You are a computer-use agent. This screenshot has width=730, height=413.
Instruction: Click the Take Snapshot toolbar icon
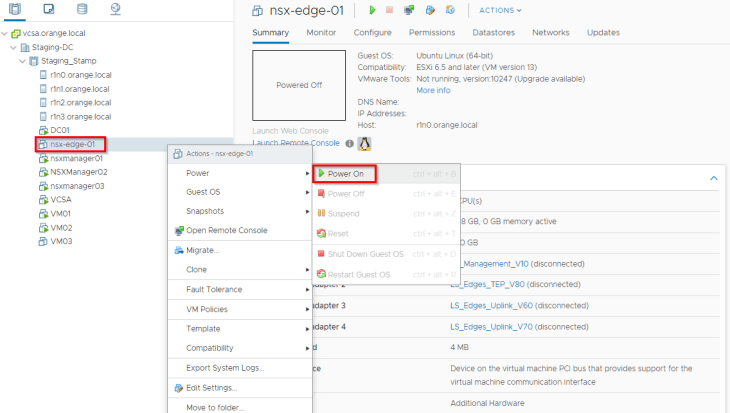[450, 11]
